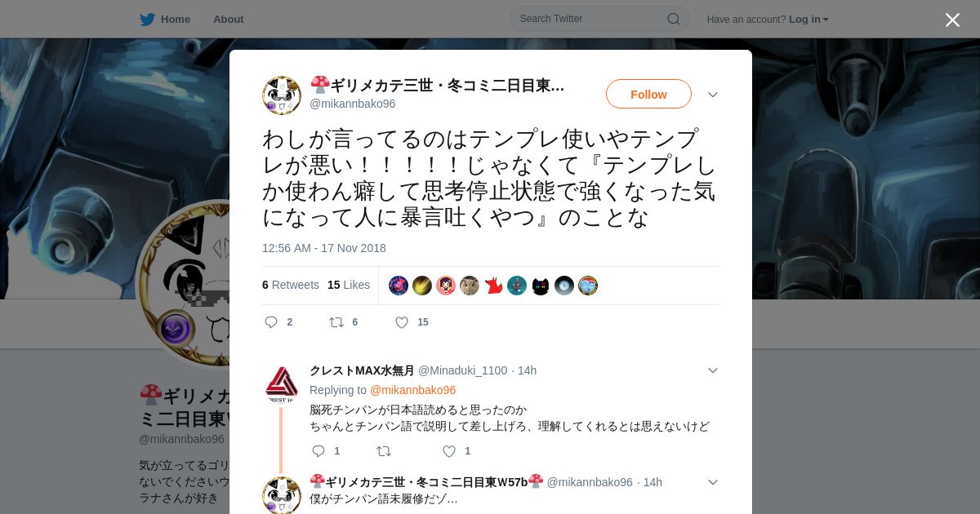Open the tweet author's avatar
The image size is (980, 514).
click(x=282, y=95)
